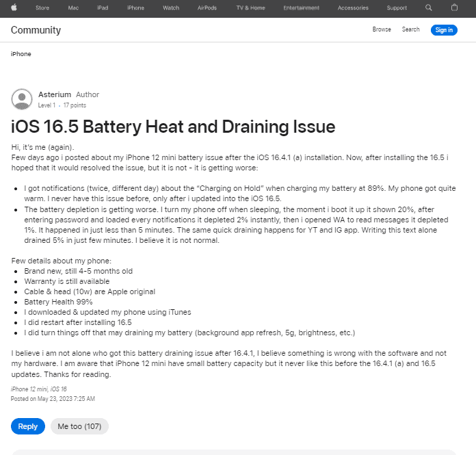Click 'Warranty is still available' bullet

point(67,281)
